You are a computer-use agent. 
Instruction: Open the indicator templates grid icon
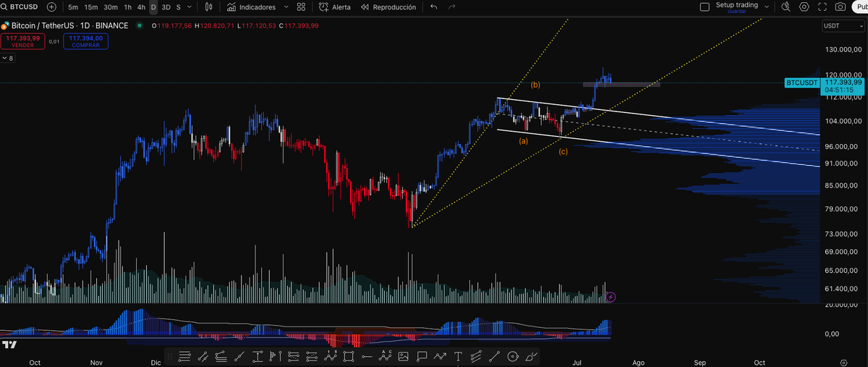[302, 7]
